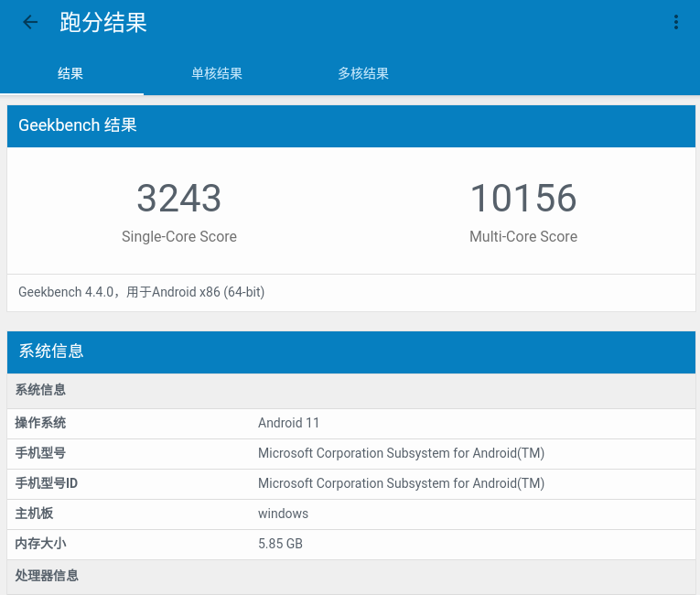Screen dimensions: 700x595
Task: Switch to the 结果 tab
Action: pos(70,73)
